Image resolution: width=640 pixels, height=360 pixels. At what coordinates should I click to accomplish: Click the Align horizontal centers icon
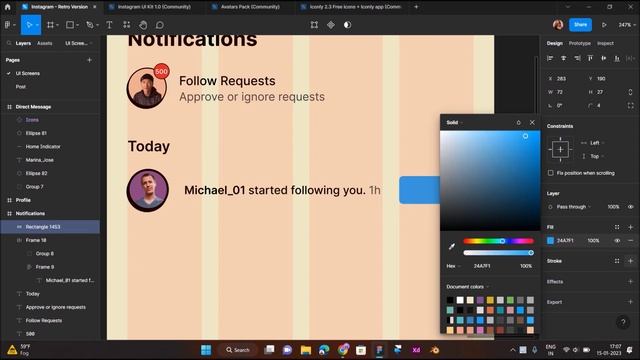(x=564, y=58)
